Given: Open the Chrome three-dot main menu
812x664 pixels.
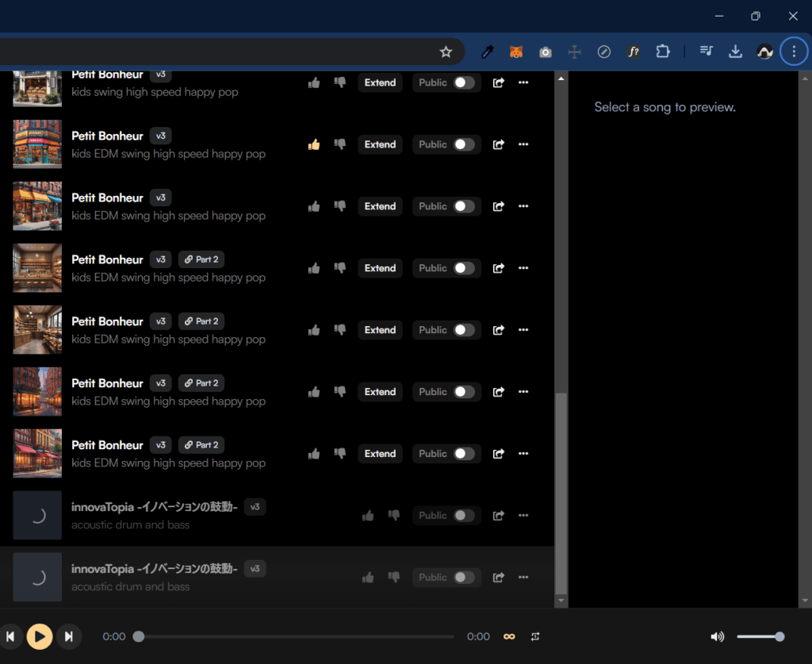Looking at the screenshot, I should [x=794, y=52].
